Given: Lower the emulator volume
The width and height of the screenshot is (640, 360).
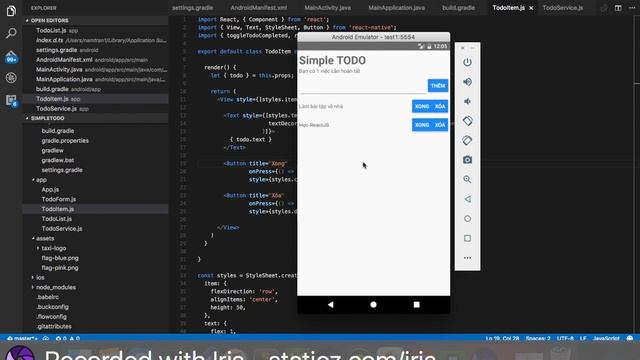Looking at the screenshot, I should click(x=467, y=101).
